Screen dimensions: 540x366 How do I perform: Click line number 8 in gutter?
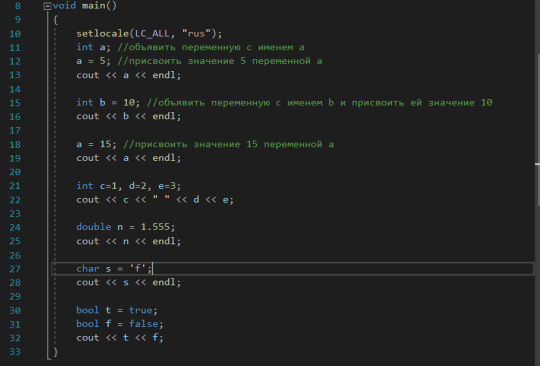18,6
